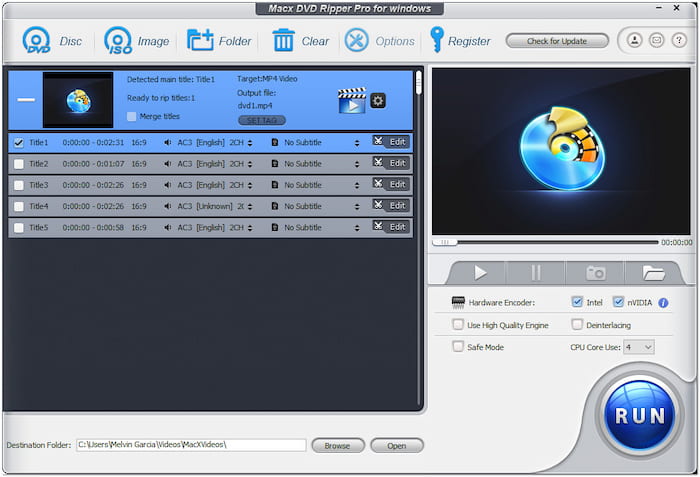Image resolution: width=700 pixels, height=477 pixels.
Task: Click the SET TAG button
Action: tap(262, 121)
